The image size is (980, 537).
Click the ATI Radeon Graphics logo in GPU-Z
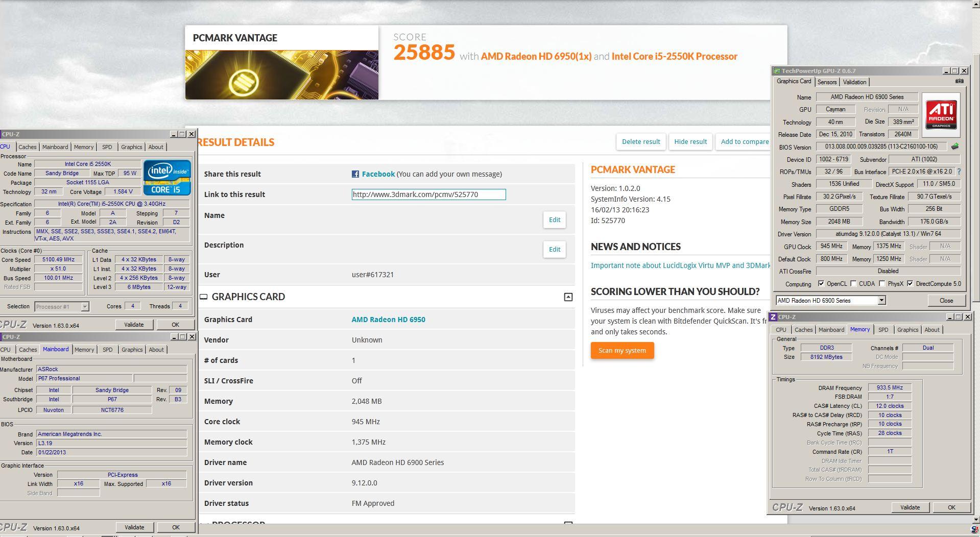click(x=941, y=115)
